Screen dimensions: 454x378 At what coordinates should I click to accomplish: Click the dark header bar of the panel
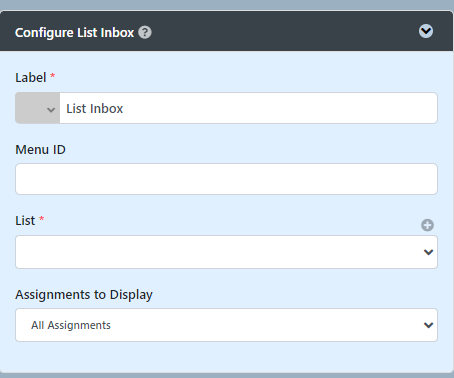pos(227,31)
